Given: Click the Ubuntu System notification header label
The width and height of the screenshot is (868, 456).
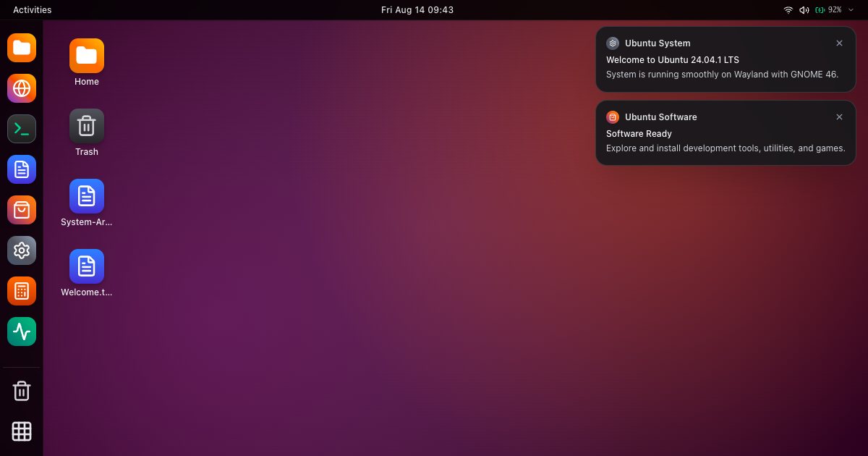Looking at the screenshot, I should 658,43.
